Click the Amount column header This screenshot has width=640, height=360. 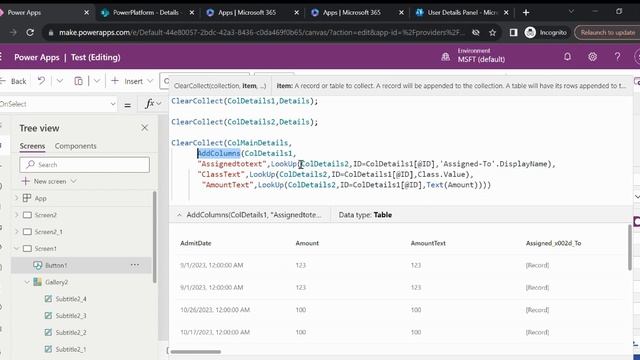pos(307,243)
